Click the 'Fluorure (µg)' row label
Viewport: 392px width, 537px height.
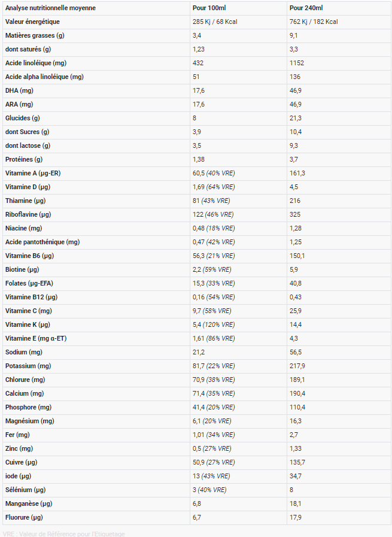point(25,517)
